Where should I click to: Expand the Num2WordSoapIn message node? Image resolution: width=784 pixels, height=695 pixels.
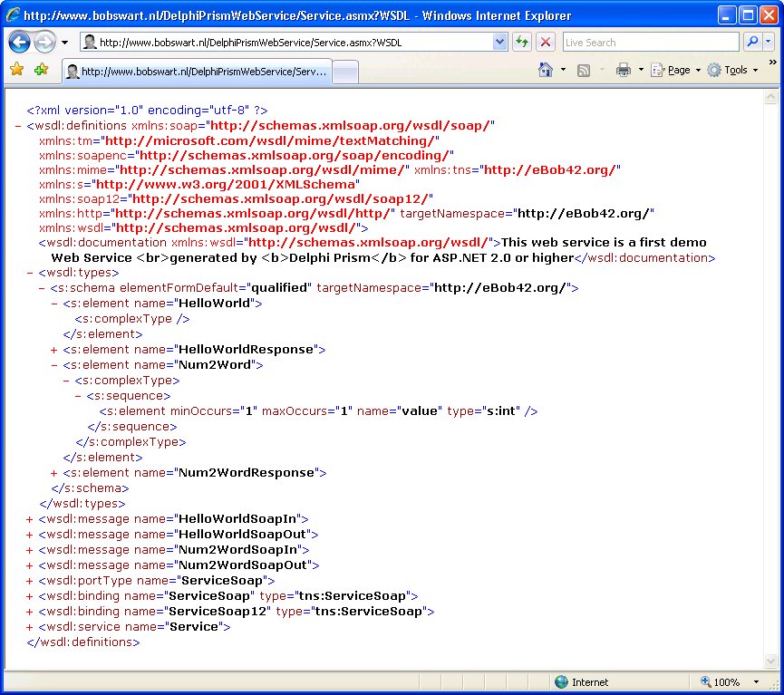29,549
